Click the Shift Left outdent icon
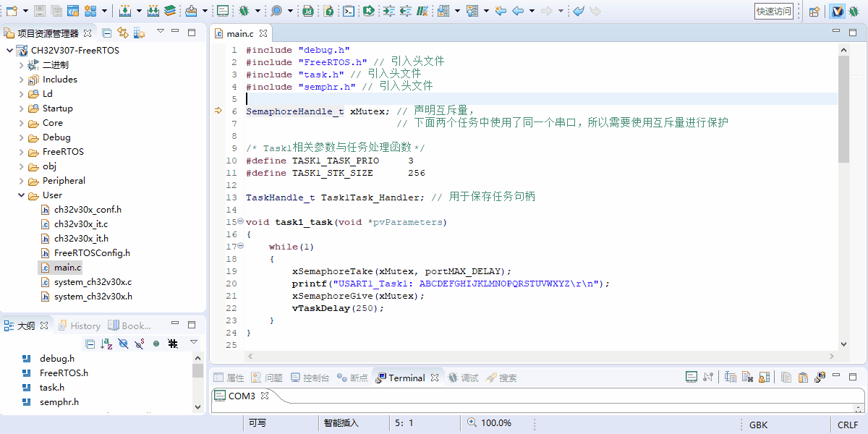868x434 pixels. [405, 11]
